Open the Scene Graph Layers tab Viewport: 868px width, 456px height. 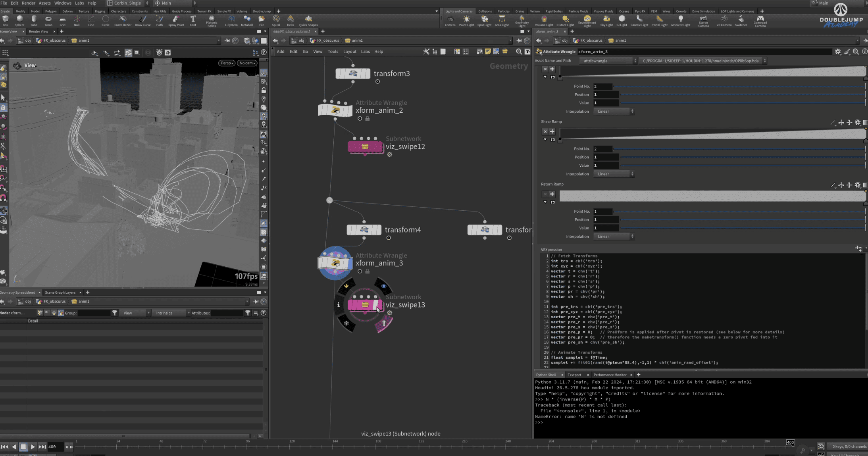(x=60, y=292)
